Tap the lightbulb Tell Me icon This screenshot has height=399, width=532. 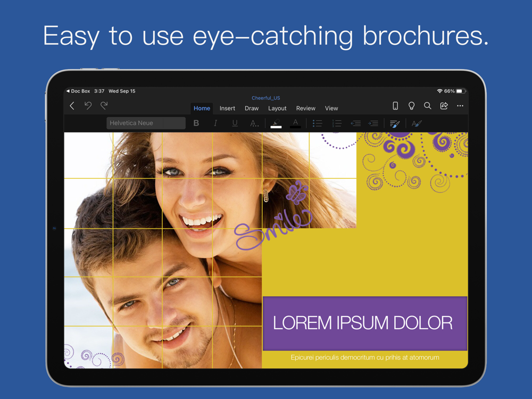click(412, 106)
